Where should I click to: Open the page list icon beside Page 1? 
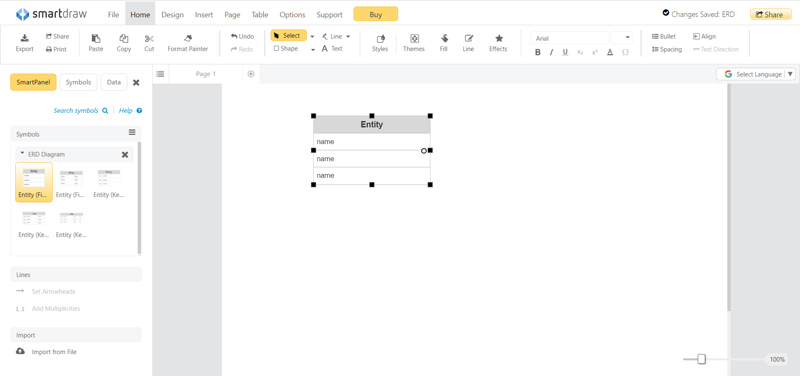[160, 74]
